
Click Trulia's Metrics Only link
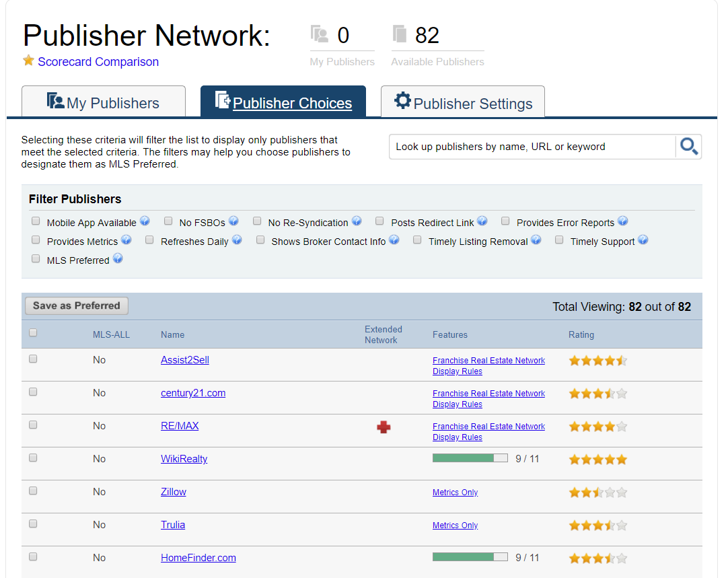(455, 525)
